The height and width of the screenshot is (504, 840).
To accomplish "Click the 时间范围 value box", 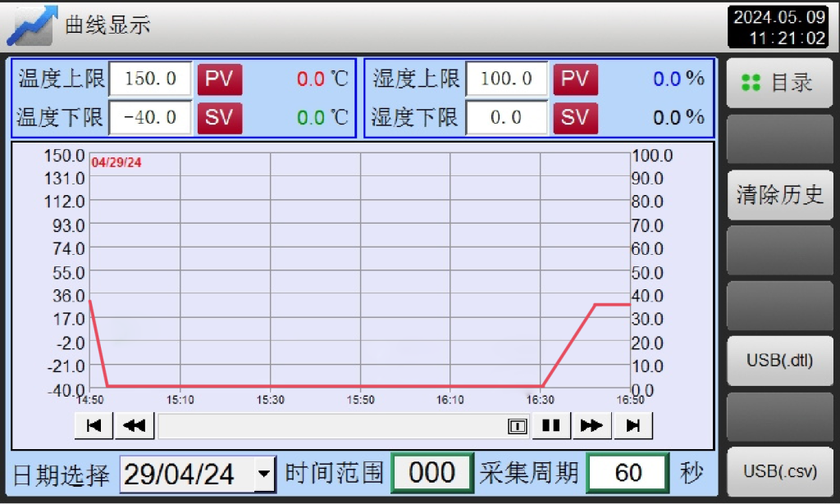I will (431, 473).
